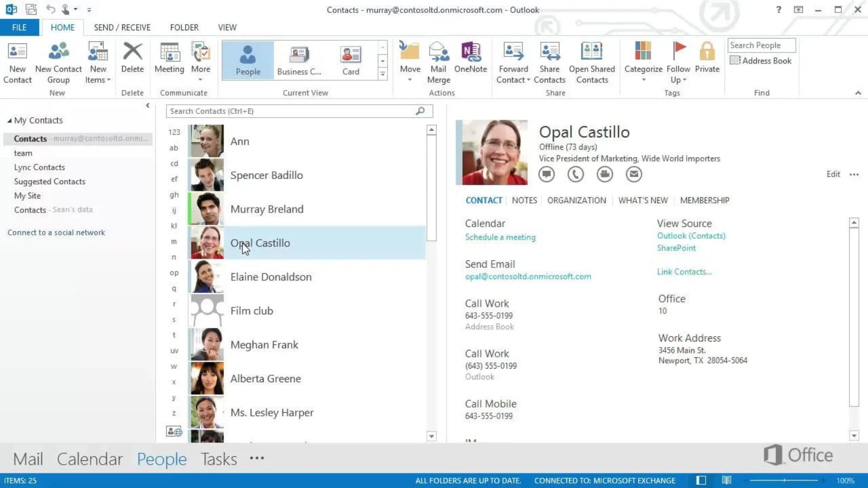
Task: Call Opal Castillo using phone icon
Action: 576,174
